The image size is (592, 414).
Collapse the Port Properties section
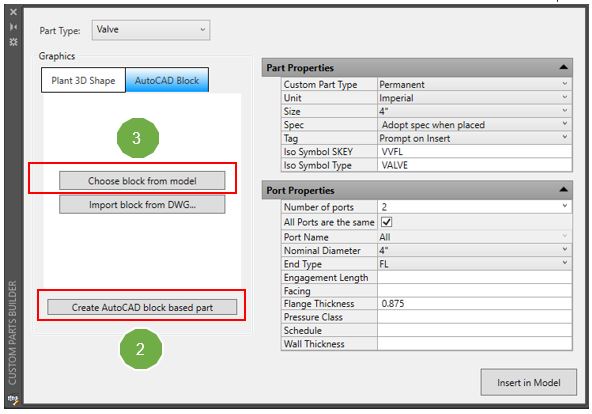tap(563, 189)
